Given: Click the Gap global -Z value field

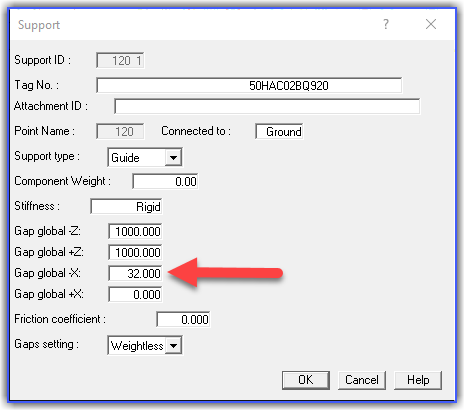Looking at the screenshot, I should [135, 231].
